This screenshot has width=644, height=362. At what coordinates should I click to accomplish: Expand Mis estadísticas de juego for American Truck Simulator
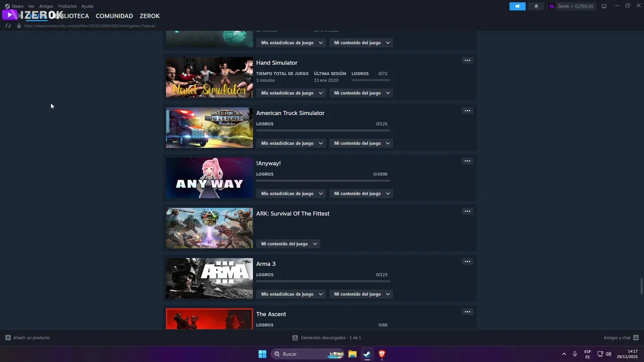[291, 143]
